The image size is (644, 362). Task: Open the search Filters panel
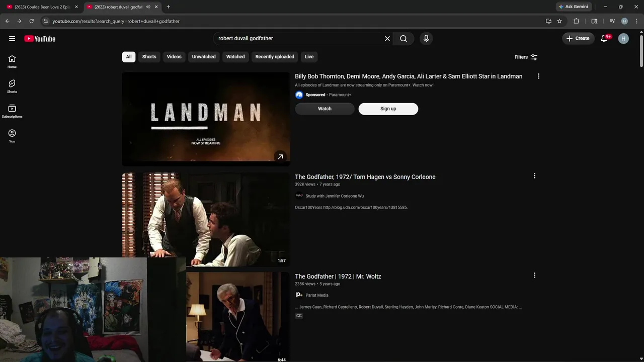click(526, 57)
